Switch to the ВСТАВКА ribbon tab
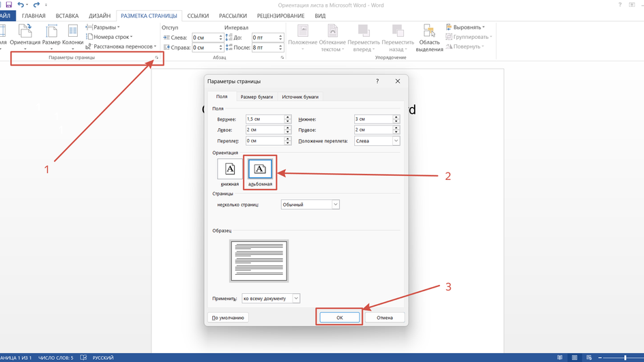This screenshot has width=644, height=362. pyautogui.click(x=67, y=16)
